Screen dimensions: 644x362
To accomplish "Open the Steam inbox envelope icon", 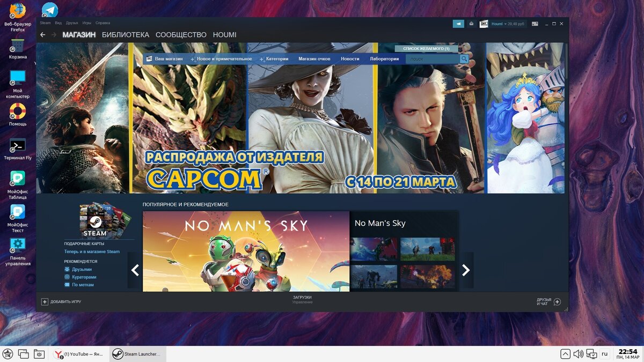I will (471, 24).
